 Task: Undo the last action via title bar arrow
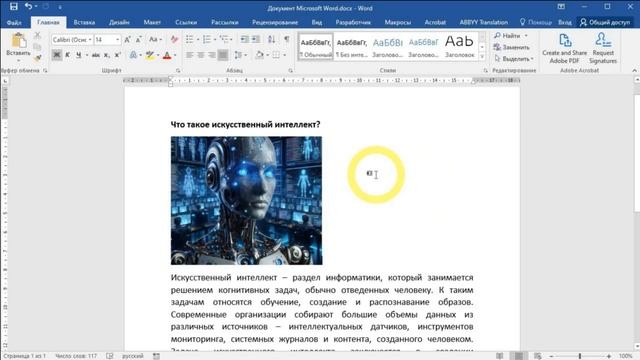[28, 7]
